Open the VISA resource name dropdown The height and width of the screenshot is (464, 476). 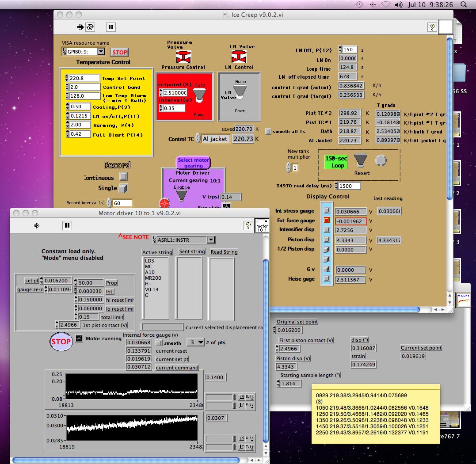click(101, 52)
